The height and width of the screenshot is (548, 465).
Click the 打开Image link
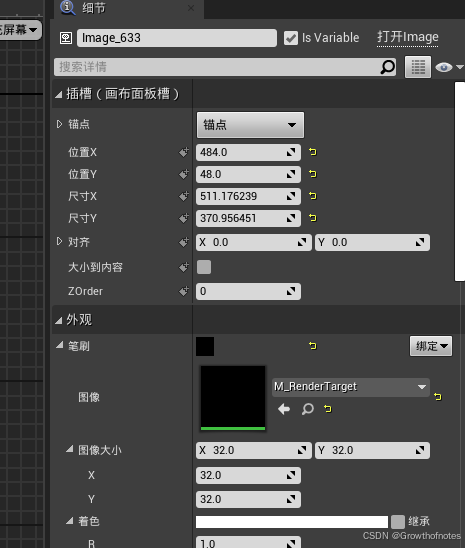[x=408, y=37]
